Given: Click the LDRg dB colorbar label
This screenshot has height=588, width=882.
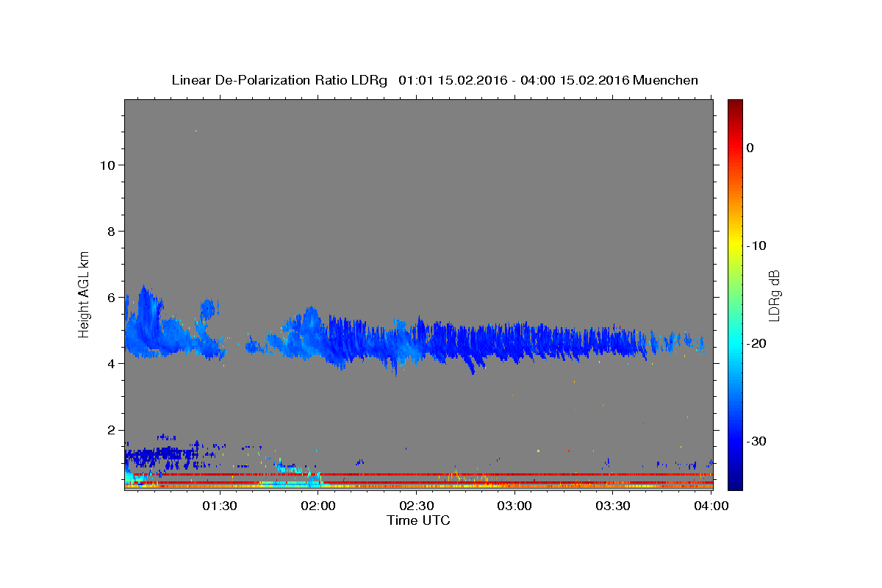Looking at the screenshot, I should point(774,295).
